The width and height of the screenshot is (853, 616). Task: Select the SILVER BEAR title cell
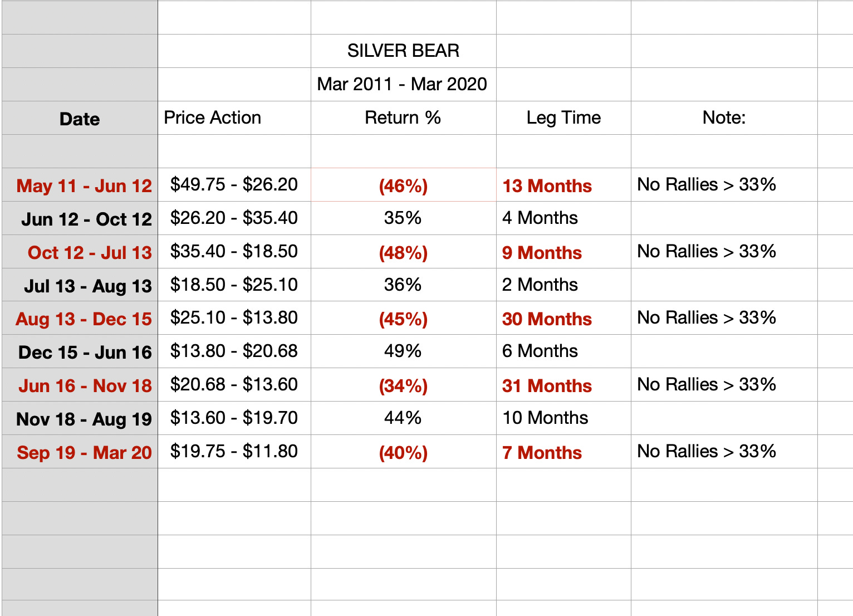pos(403,51)
